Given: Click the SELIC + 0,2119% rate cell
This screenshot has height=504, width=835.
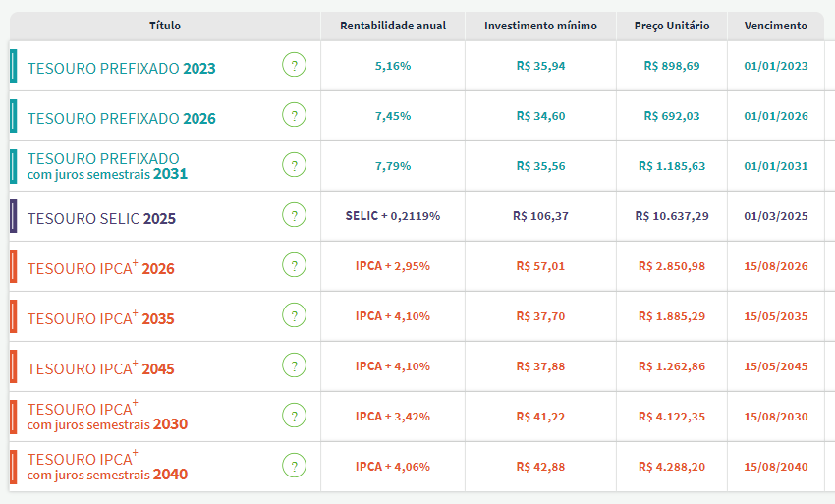Looking at the screenshot, I should pos(393,216).
